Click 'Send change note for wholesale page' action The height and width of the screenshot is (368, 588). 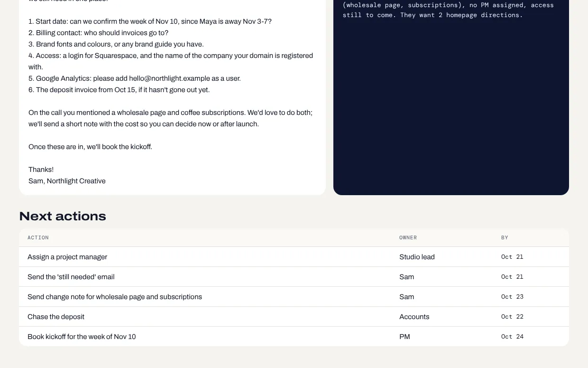[x=115, y=297]
